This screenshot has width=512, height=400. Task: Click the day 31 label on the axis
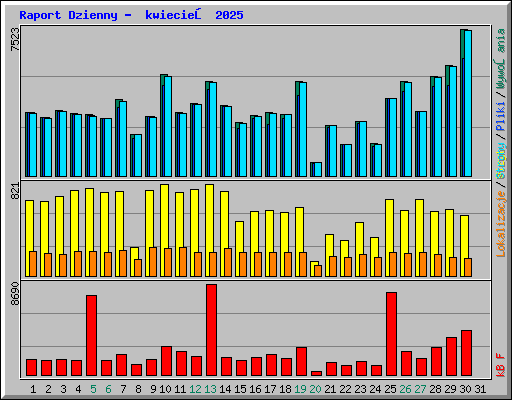(x=480, y=389)
